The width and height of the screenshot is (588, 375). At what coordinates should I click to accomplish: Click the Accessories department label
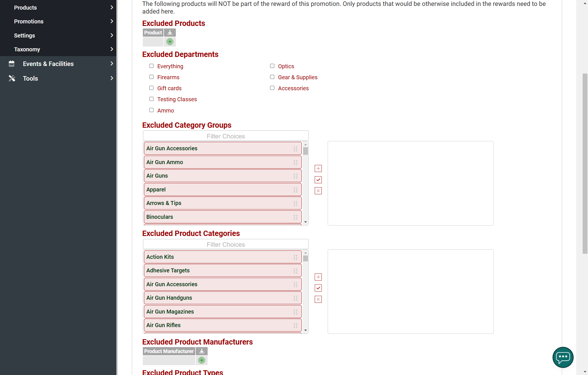[293, 88]
